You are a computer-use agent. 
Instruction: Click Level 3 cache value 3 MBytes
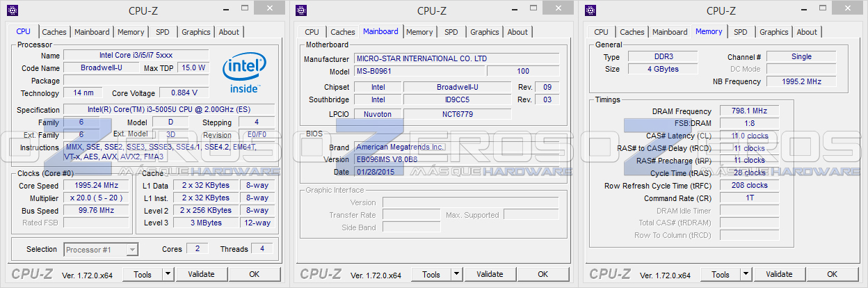pyautogui.click(x=206, y=223)
